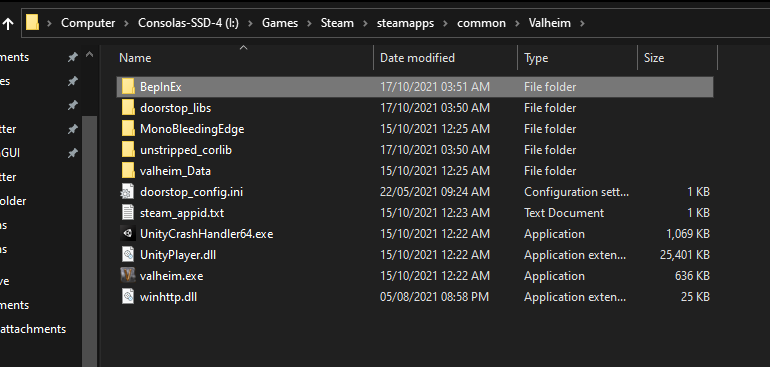Click the pin icon beside first sidebar item
The image size is (770, 367).
(73, 57)
